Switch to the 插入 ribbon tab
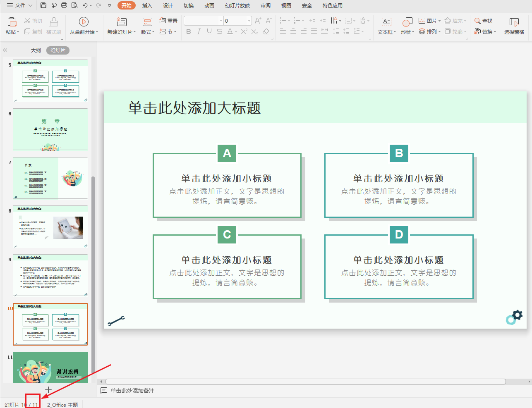This screenshot has width=532, height=408. (147, 5)
